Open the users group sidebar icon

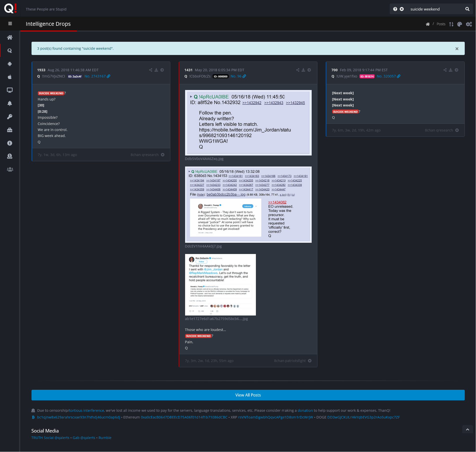pos(10,169)
